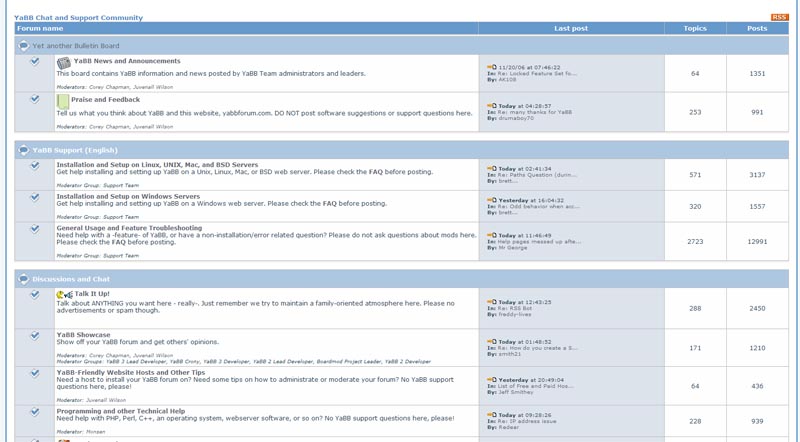Open General Usage and Feature Troubleshooting board

(129, 228)
